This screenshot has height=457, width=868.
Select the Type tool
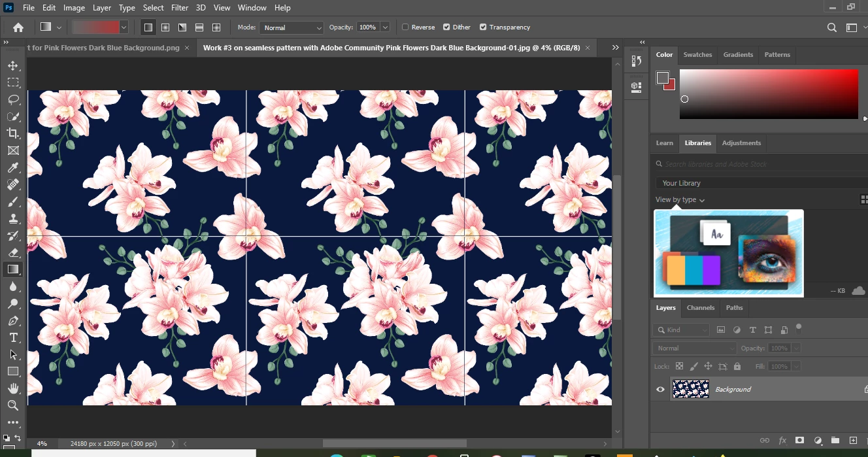13,337
